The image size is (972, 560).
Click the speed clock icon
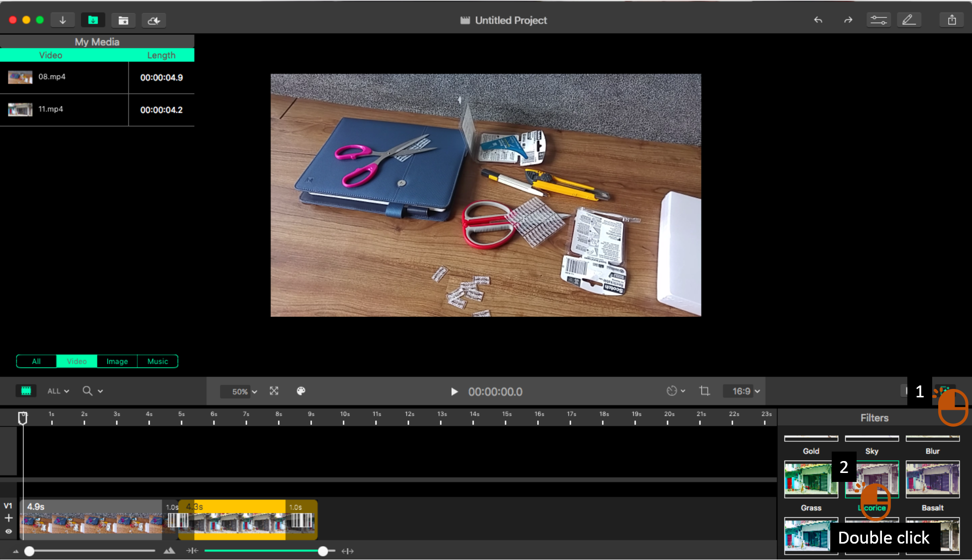coord(672,391)
